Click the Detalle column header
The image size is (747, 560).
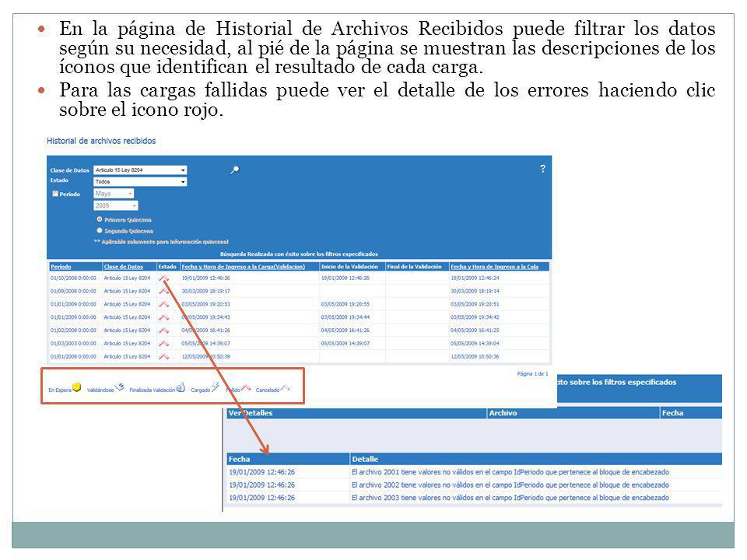[x=365, y=459]
